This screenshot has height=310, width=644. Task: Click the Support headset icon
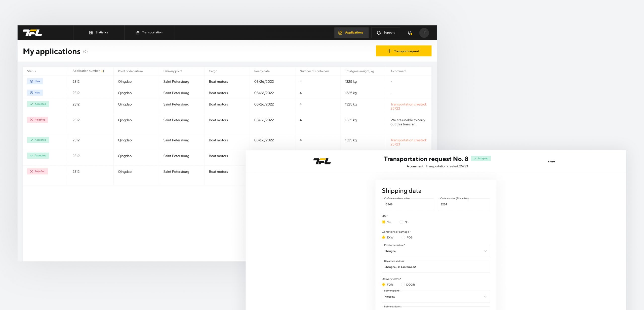click(x=379, y=33)
